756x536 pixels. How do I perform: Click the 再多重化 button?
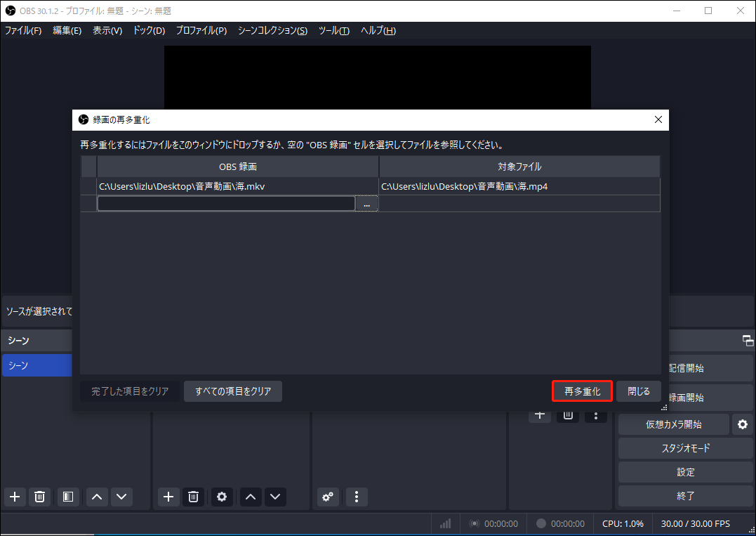(x=583, y=391)
